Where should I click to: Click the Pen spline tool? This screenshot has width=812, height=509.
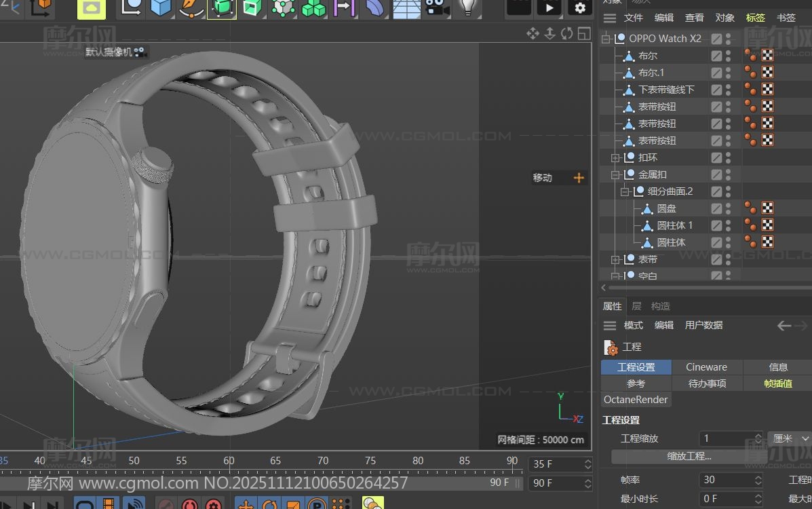pyautogui.click(x=192, y=7)
